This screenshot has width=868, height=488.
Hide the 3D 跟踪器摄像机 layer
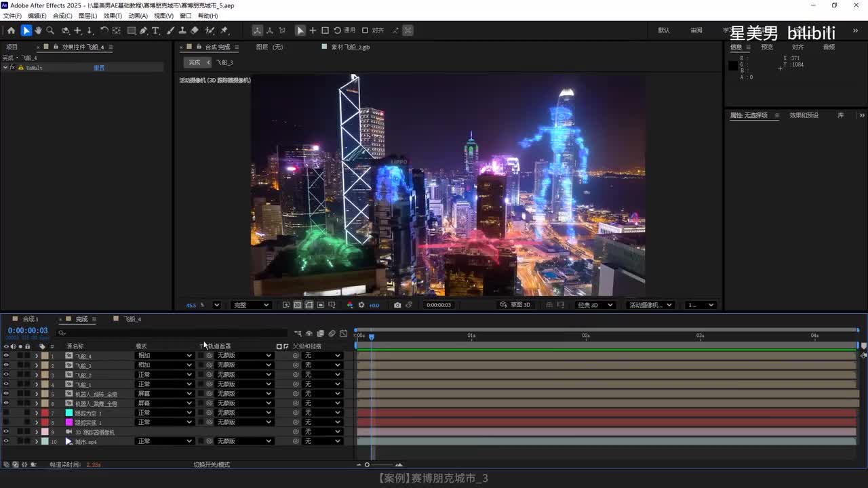tap(6, 432)
